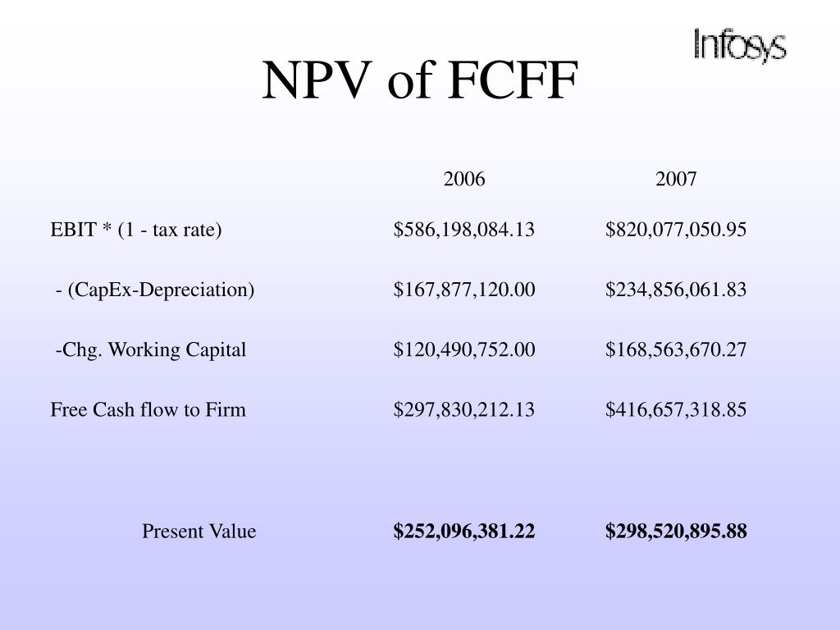
Task: Click the 2006 column header
Action: click(x=464, y=179)
